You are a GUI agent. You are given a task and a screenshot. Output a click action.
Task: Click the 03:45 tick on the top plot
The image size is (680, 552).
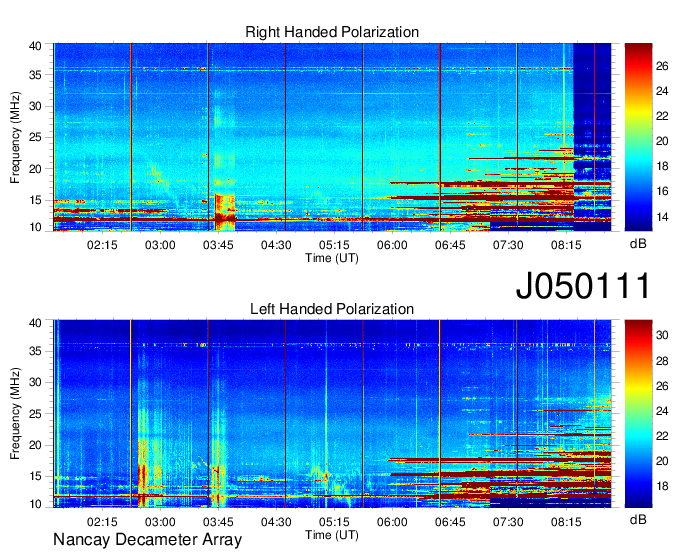[x=218, y=245]
